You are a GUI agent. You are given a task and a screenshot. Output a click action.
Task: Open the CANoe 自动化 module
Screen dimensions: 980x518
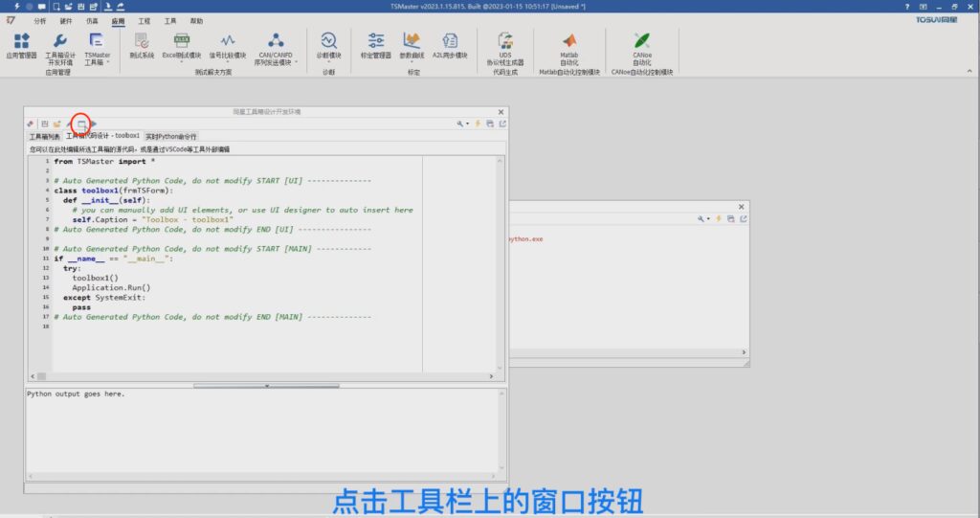(x=642, y=44)
